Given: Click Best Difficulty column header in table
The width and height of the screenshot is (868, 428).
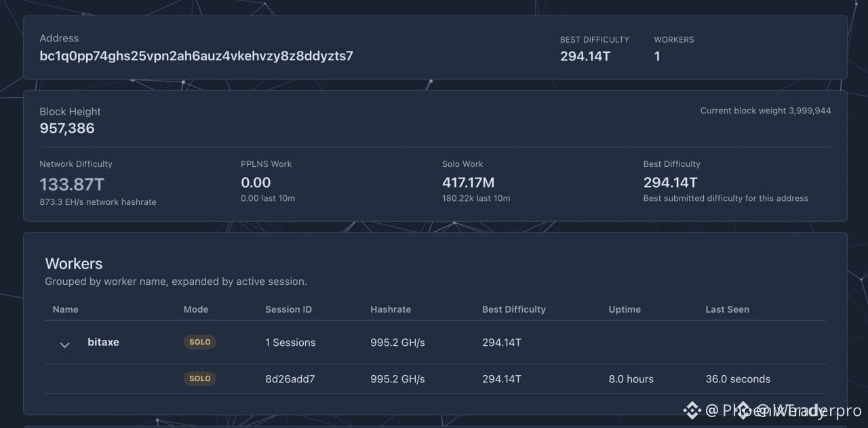Looking at the screenshot, I should click(x=514, y=309).
